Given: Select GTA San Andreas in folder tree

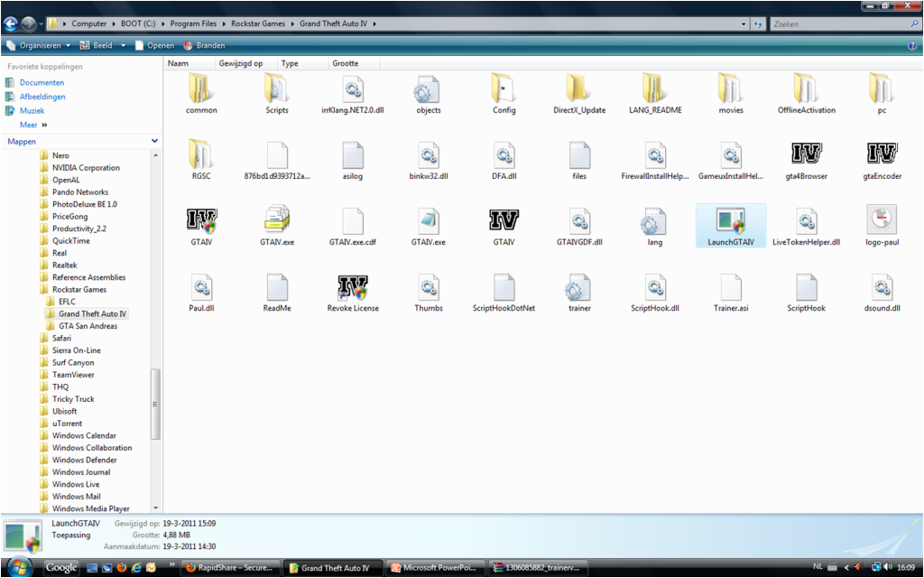Looking at the screenshot, I should (88, 326).
